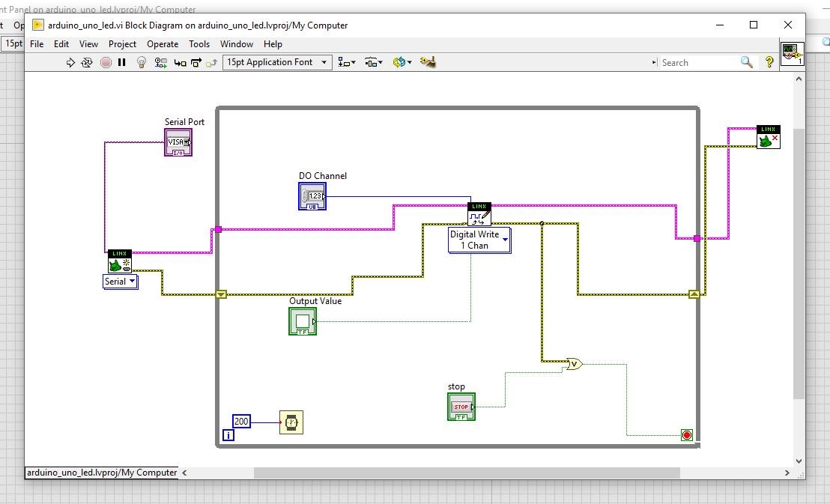Screen dimensions: 830x504
Task: Toggle Highlight Execution light bulb
Action: tap(141, 63)
